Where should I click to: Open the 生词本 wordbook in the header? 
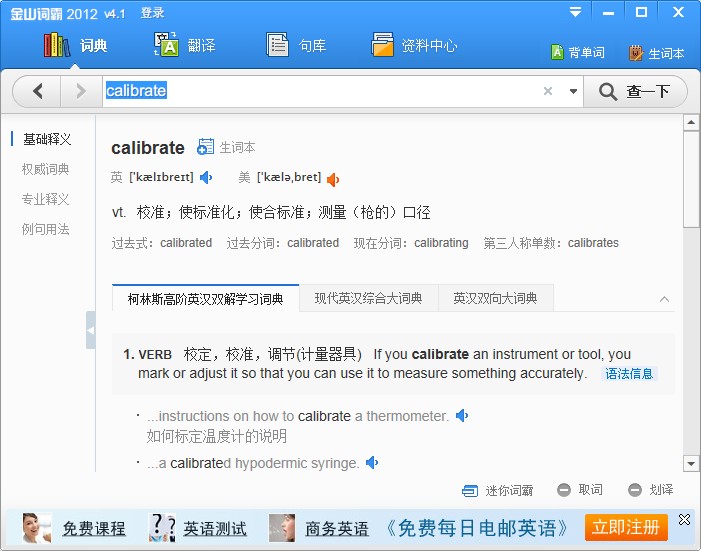tap(656, 53)
